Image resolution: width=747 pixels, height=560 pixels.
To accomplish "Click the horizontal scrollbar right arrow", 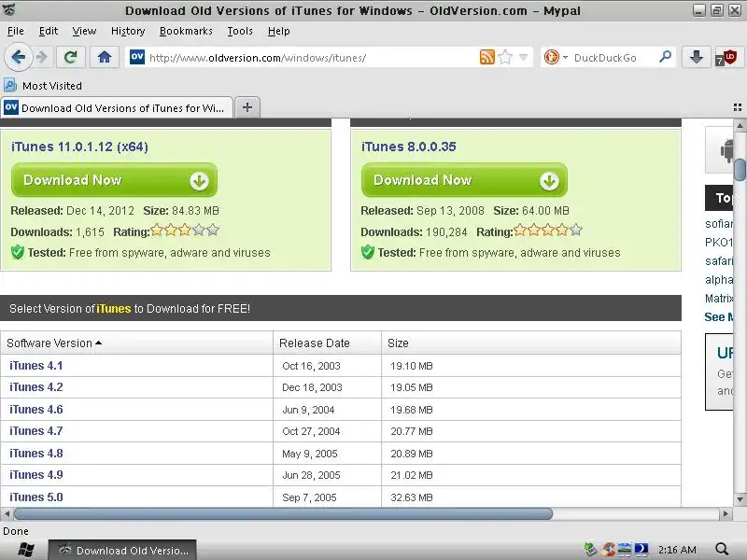I will (x=726, y=514).
